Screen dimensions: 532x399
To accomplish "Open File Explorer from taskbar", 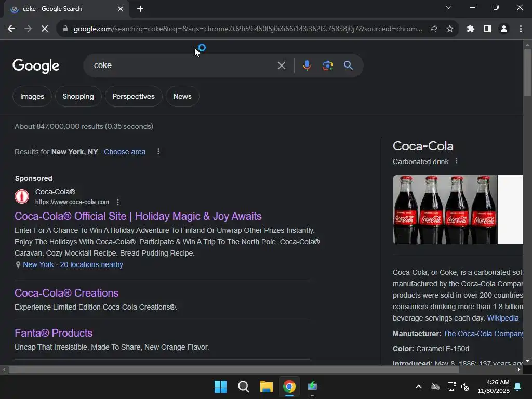I will click(x=267, y=387).
